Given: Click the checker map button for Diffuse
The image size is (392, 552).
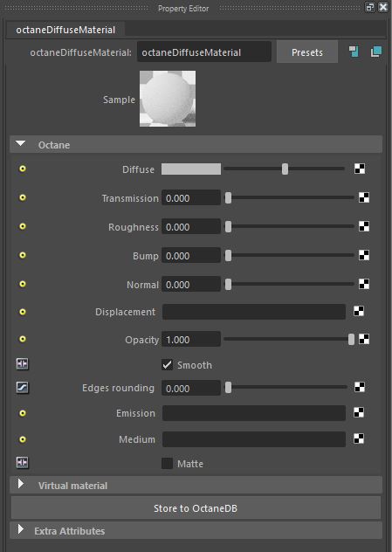Looking at the screenshot, I should (360, 169).
